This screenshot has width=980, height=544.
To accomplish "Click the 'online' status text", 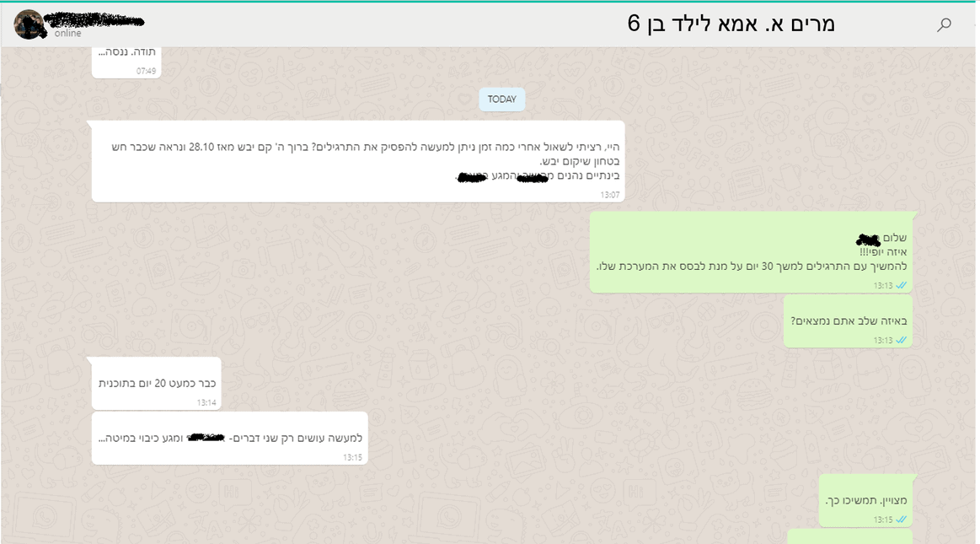I will pos(67,33).
